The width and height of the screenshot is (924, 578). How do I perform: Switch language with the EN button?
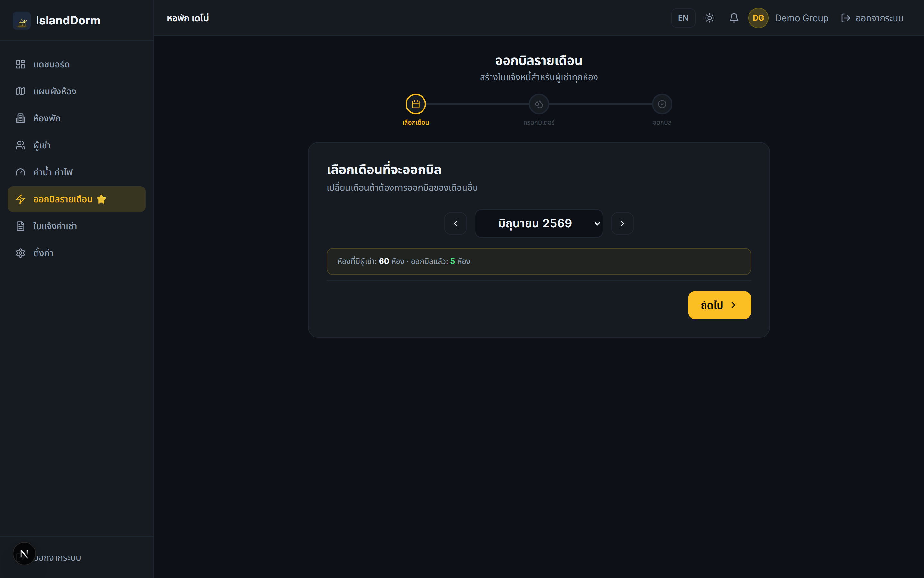[683, 18]
